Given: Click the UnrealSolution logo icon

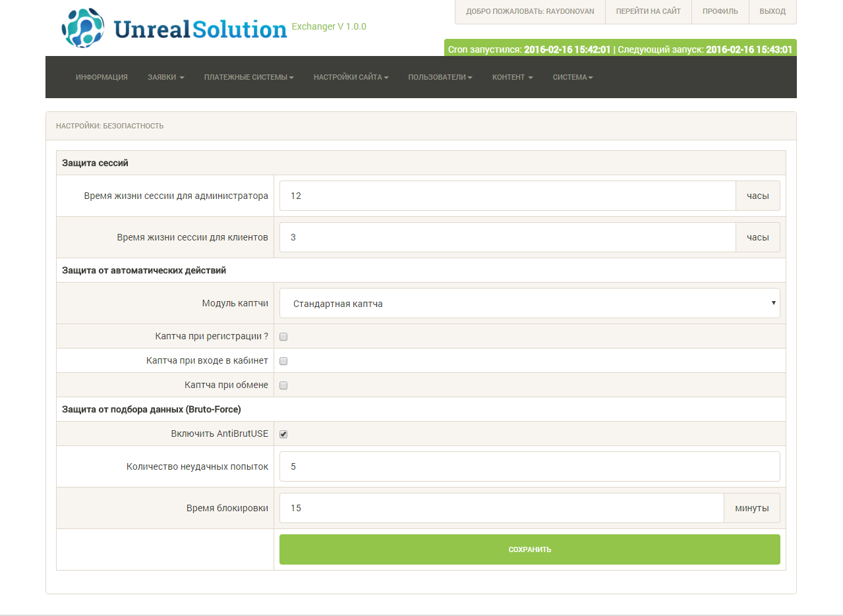Looking at the screenshot, I should pyautogui.click(x=82, y=28).
